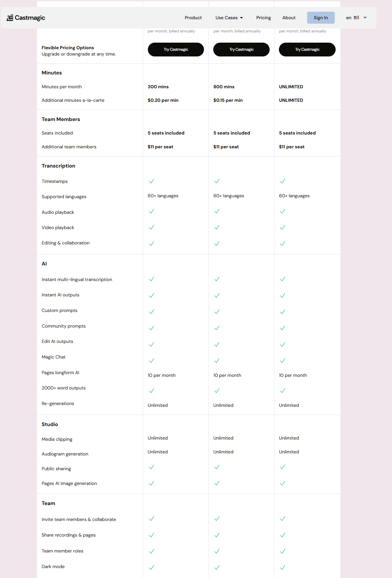
Task: Click the checkmark for Public sharing
Action: pos(151,467)
